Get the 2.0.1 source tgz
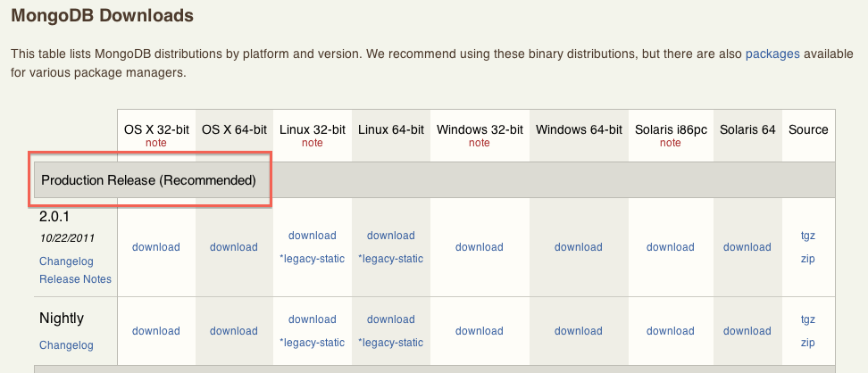Screen dimensions: 868x373 point(808,236)
